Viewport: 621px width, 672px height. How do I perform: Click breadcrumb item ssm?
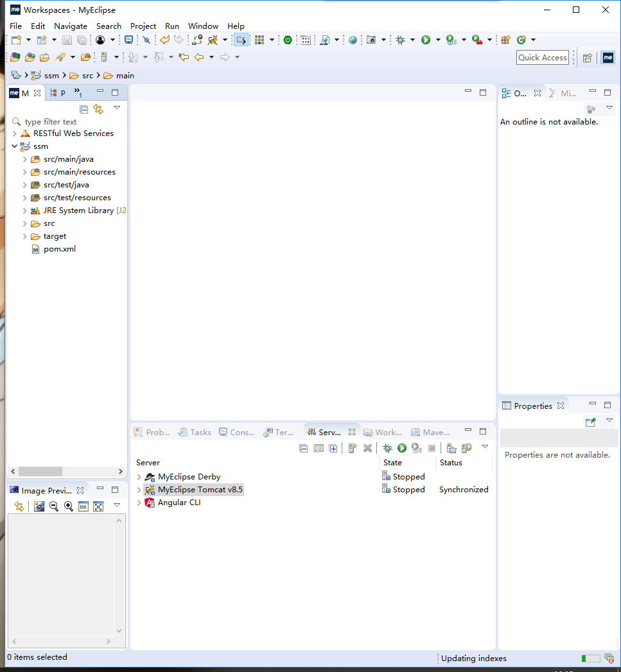point(46,76)
